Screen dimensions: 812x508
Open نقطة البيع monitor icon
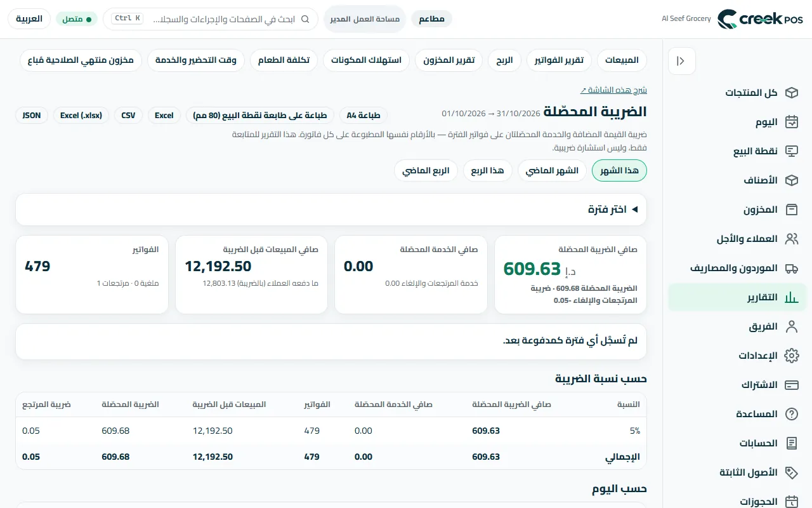click(x=791, y=151)
